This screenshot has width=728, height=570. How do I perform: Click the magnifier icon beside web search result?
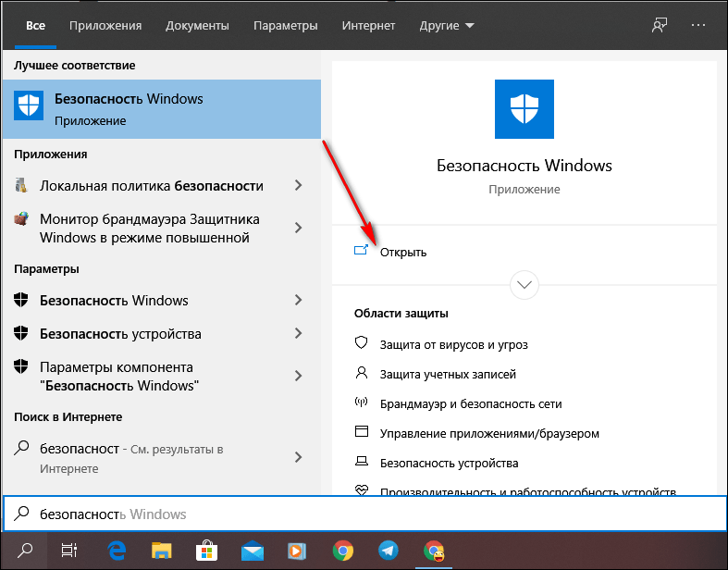(x=21, y=448)
